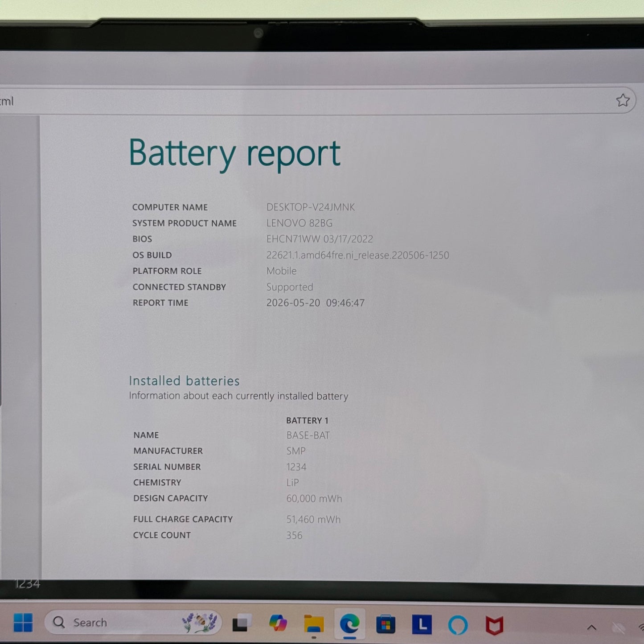Click the 'Information about each currently installed battery' text
644x644 pixels.
click(238, 396)
